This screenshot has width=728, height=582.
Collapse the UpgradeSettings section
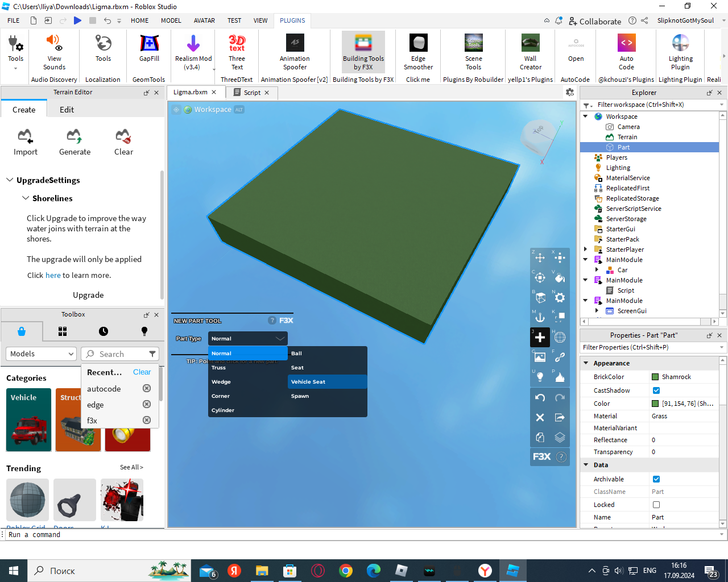(10, 180)
